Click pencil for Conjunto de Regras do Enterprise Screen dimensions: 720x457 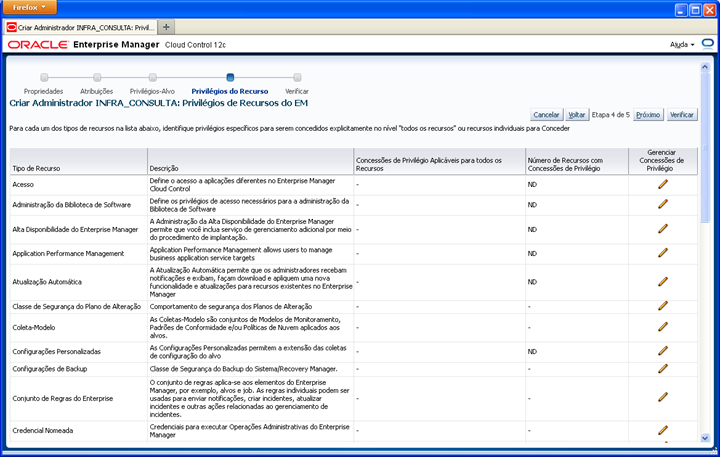[x=663, y=397]
